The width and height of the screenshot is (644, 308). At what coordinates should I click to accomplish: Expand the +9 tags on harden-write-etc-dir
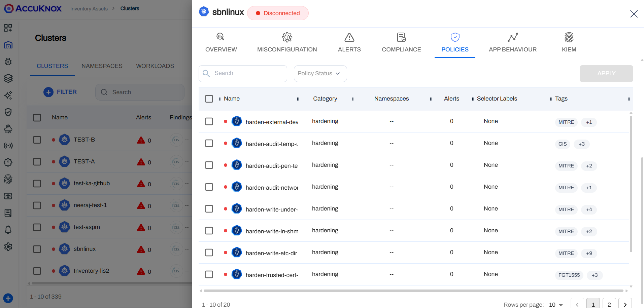click(589, 253)
